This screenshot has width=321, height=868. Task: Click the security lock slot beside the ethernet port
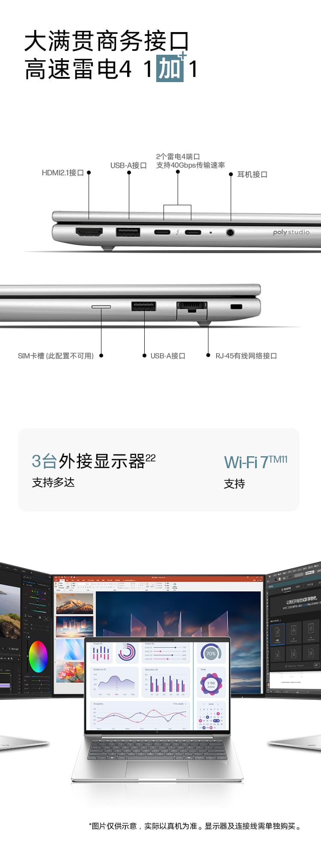236,307
